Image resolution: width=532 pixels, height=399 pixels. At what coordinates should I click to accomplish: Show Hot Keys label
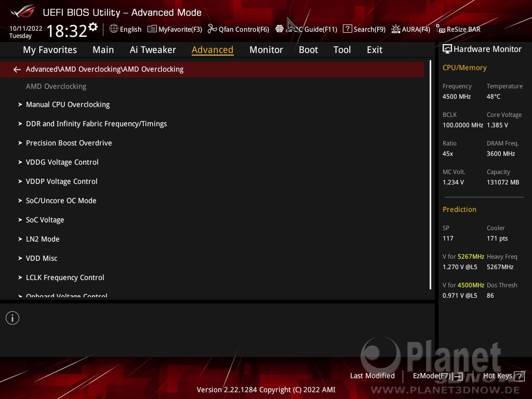[x=497, y=376]
